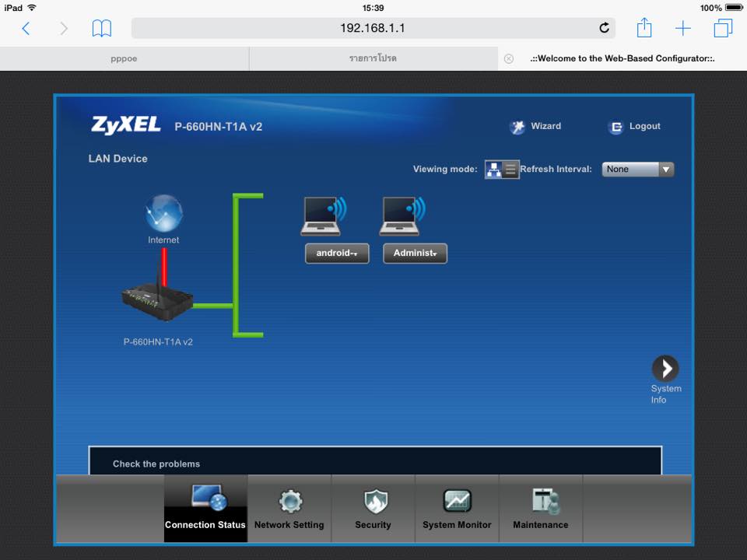The image size is (747, 560).
Task: Tap the iPad Wi-Fi status icon
Action: pyautogui.click(x=32, y=8)
